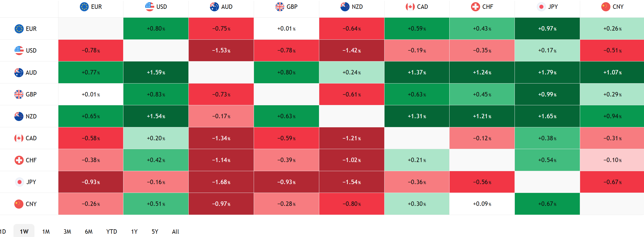
Task: Open the AUD to JPY +1.79% cell
Action: pos(547,72)
